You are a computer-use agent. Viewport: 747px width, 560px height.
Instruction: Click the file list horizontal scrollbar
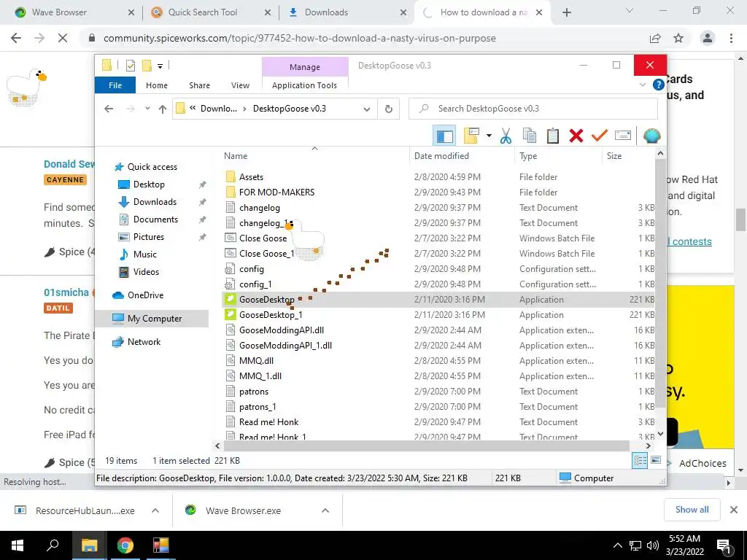[426, 446]
